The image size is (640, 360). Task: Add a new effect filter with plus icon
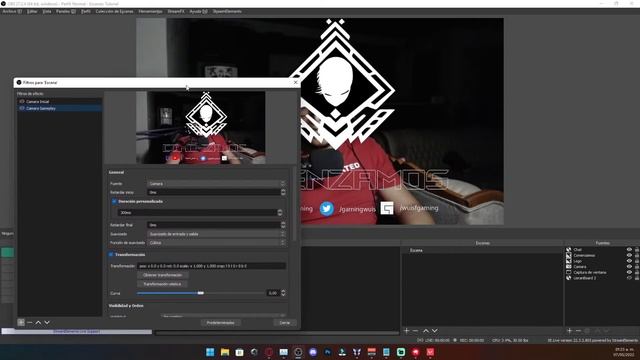pyautogui.click(x=21, y=322)
